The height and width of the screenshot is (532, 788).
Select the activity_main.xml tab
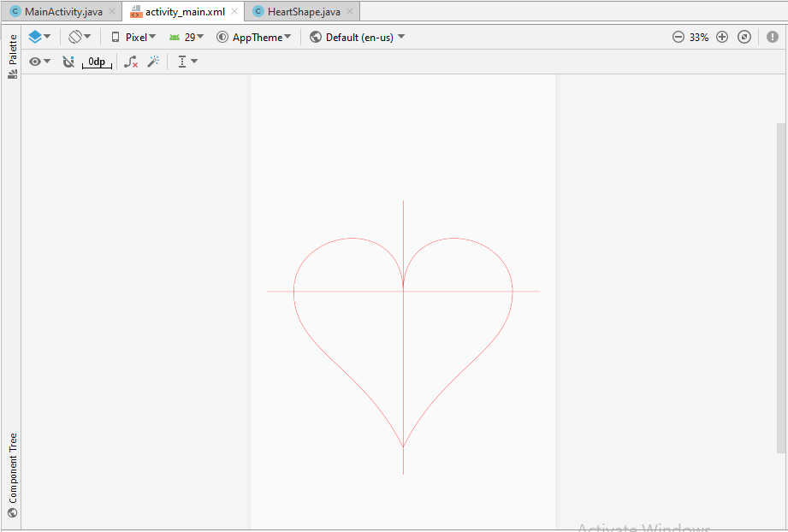185,12
